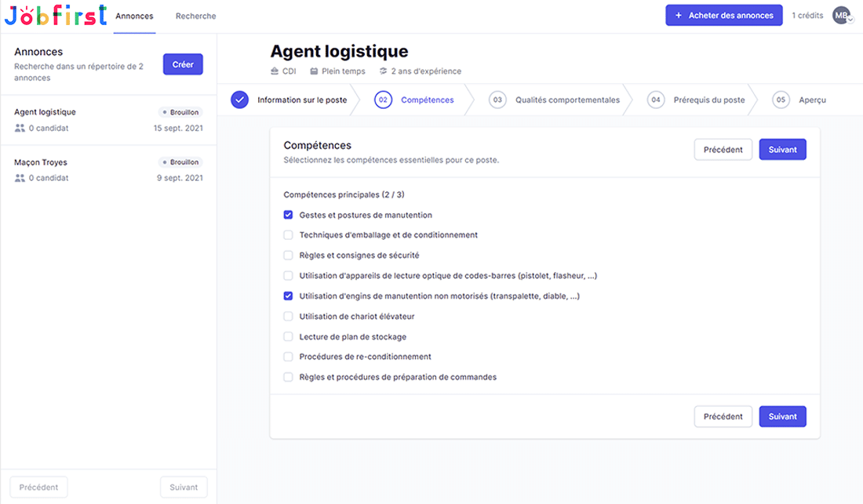This screenshot has height=504, width=863.
Task: Click the checkmark icon on completed step 01
Action: 239,100
